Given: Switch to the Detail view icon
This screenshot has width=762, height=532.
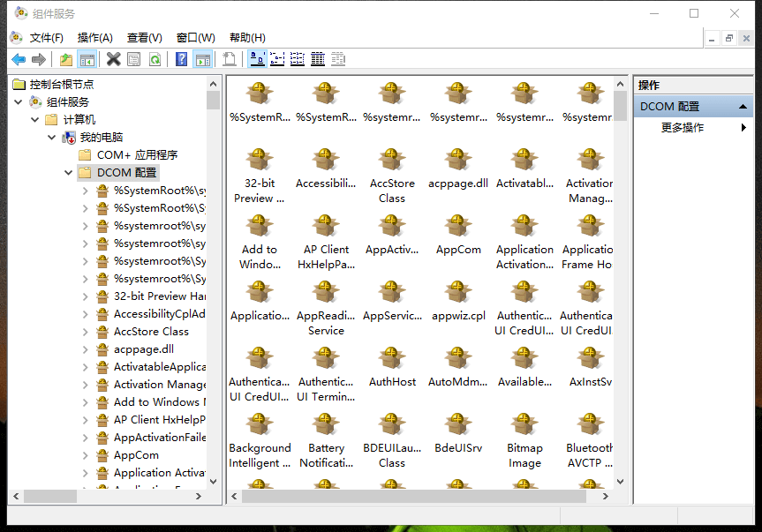Looking at the screenshot, I should (318, 59).
